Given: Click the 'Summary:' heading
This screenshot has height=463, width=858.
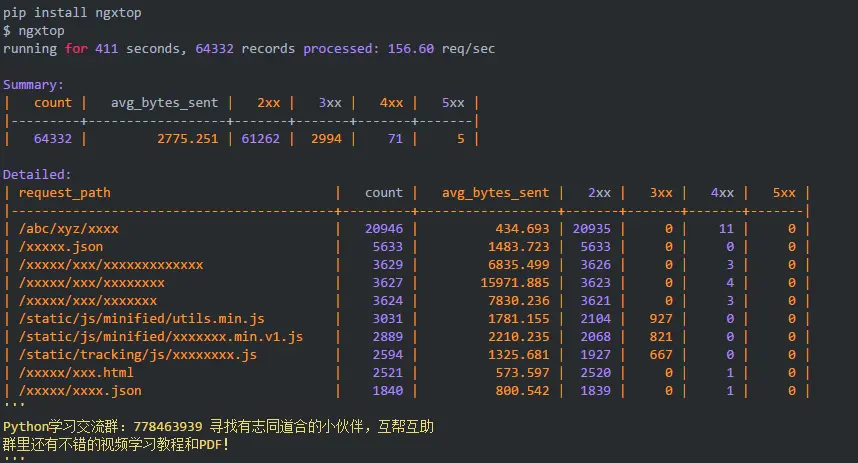Looking at the screenshot, I should point(33,85).
